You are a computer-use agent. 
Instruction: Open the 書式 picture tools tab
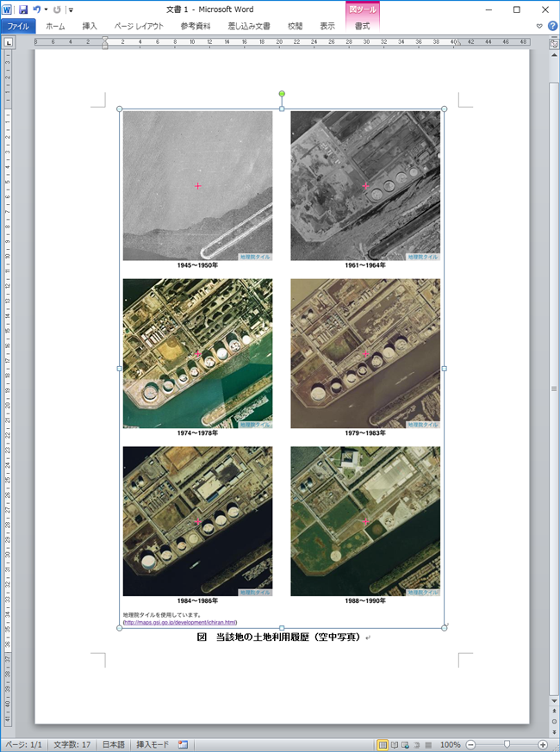tap(363, 26)
